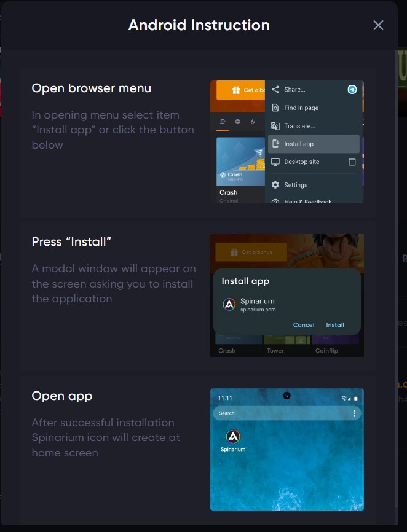Close the Android Instruction dialog
Screen dimensions: 407x532
click(x=378, y=25)
